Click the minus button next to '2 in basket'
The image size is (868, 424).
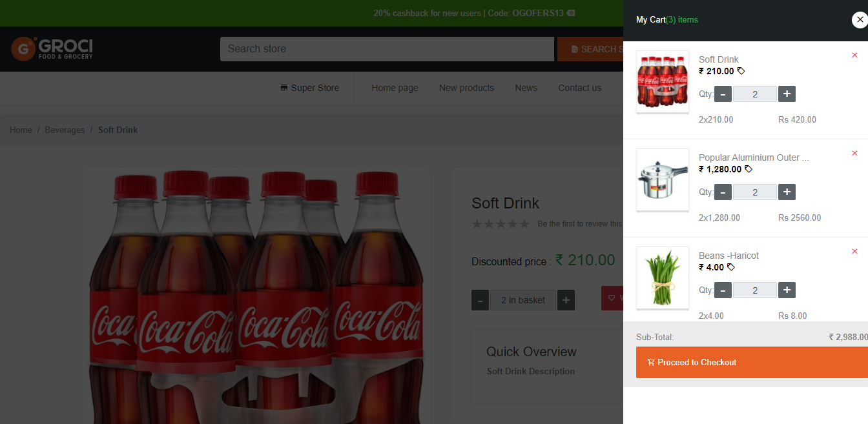(480, 299)
